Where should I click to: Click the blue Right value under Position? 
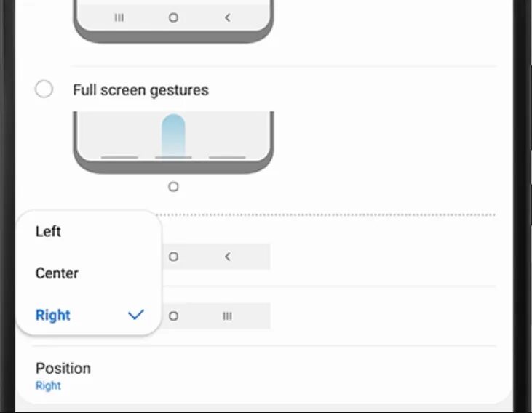click(48, 386)
